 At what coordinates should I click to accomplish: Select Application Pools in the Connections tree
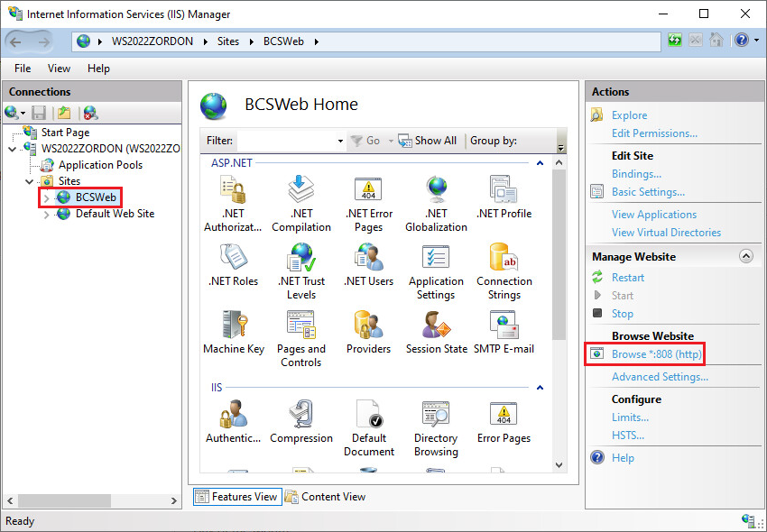pos(100,165)
